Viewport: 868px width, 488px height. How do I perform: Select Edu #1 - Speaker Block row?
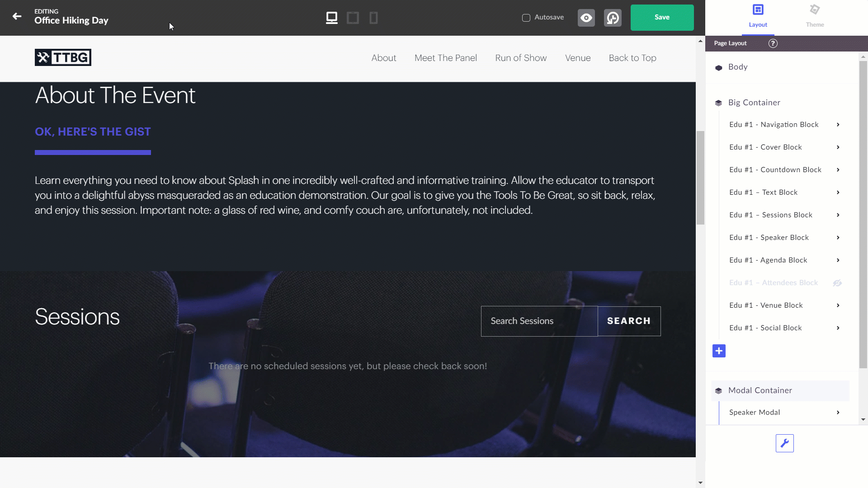(784, 238)
